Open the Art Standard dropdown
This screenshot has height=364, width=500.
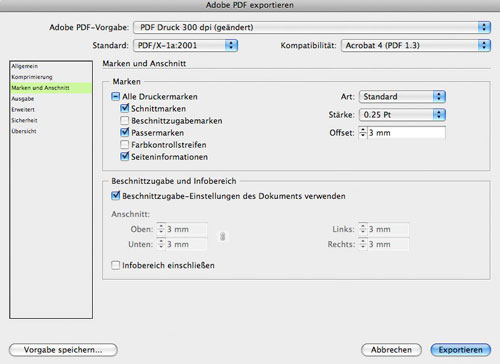click(402, 97)
